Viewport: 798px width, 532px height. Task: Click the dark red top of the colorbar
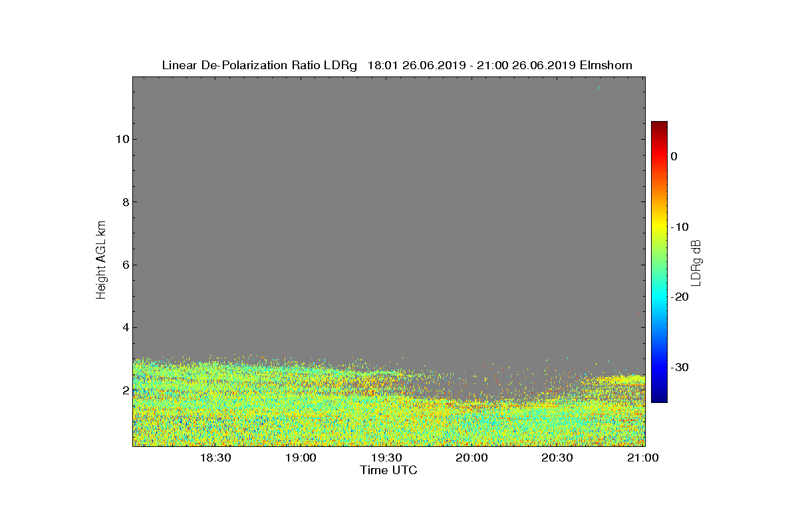coord(659,125)
